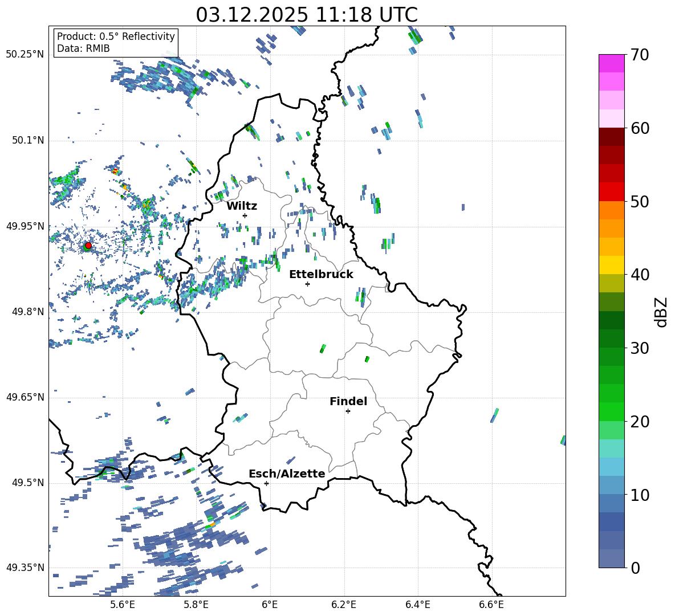675x616 pixels.
Task: Click the Esch/Alzette station cross marker
Action: 266,483
